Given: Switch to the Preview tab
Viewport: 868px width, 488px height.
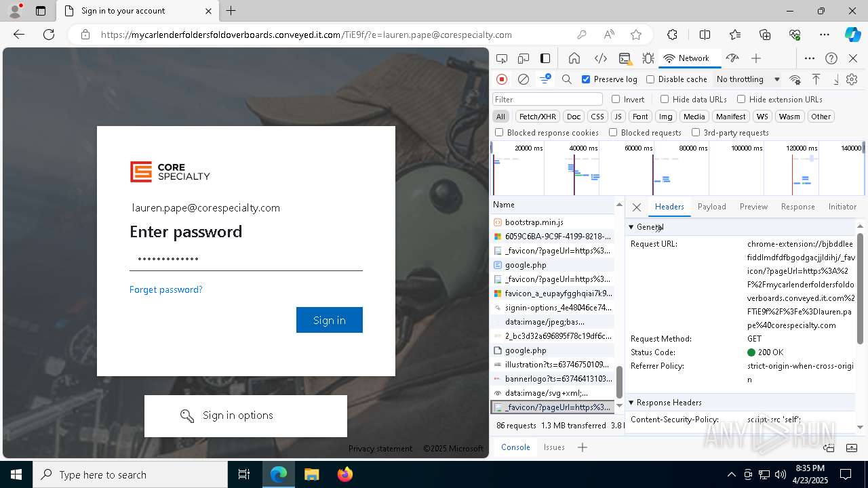Looking at the screenshot, I should click(753, 207).
